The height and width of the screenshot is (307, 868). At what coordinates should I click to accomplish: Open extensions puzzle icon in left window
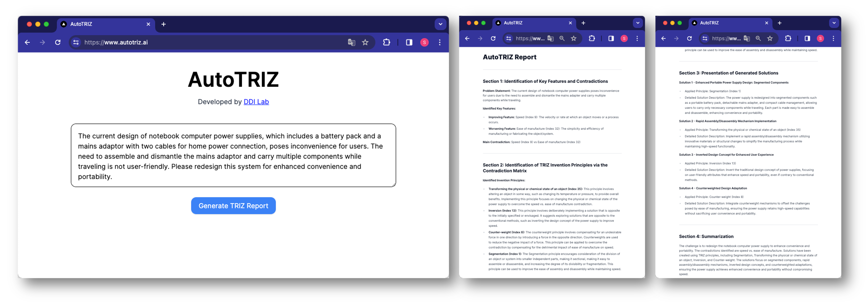coord(386,42)
